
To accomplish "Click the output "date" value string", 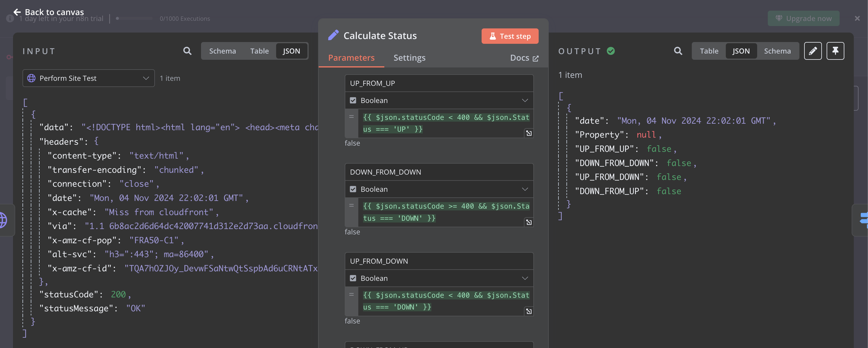I will coord(694,120).
